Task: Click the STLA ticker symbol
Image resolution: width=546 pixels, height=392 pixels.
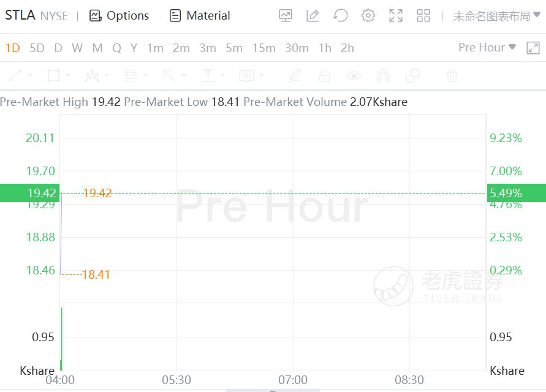Action: tap(20, 15)
